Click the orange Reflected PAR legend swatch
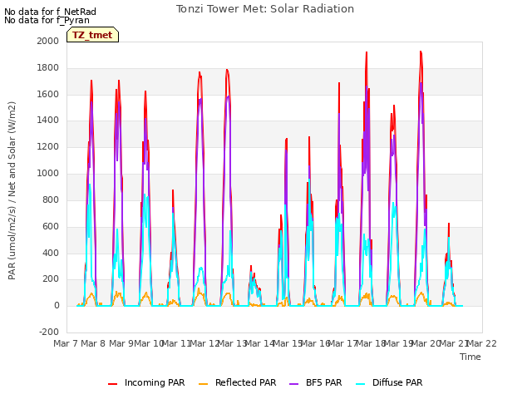532x399 pixels. tap(203, 384)
